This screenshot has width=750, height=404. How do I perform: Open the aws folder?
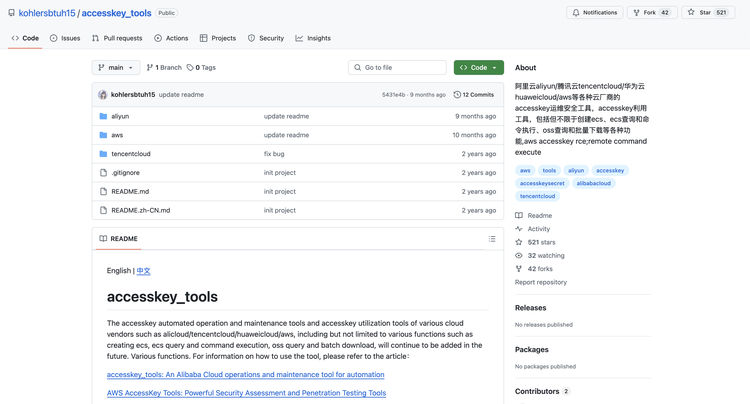(117, 135)
